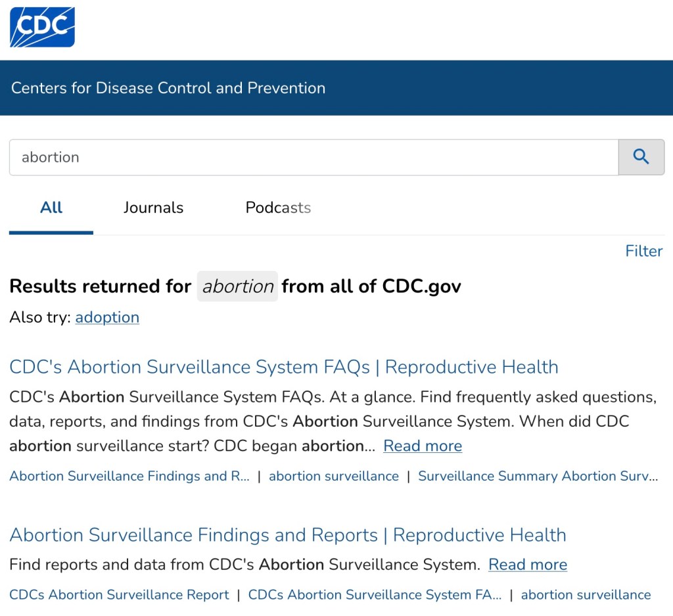This screenshot has height=616, width=673.
Task: Open Surveillance Summary Abortion Surv... link
Action: 538,476
